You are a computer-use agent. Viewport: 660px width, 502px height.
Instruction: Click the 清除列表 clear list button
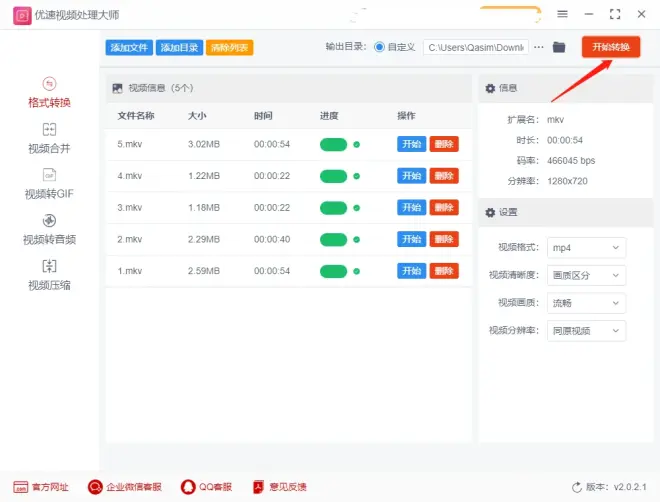click(x=229, y=48)
